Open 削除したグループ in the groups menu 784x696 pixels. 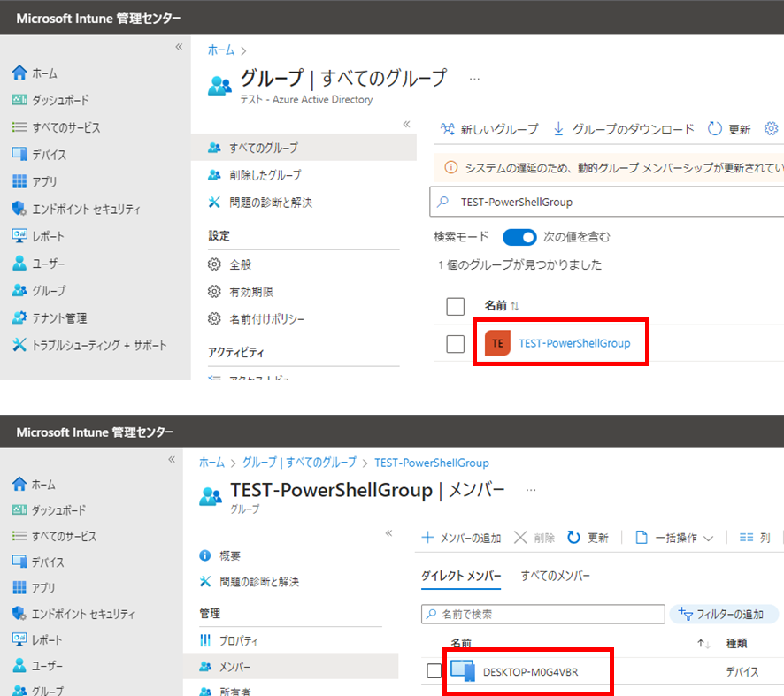(255, 175)
